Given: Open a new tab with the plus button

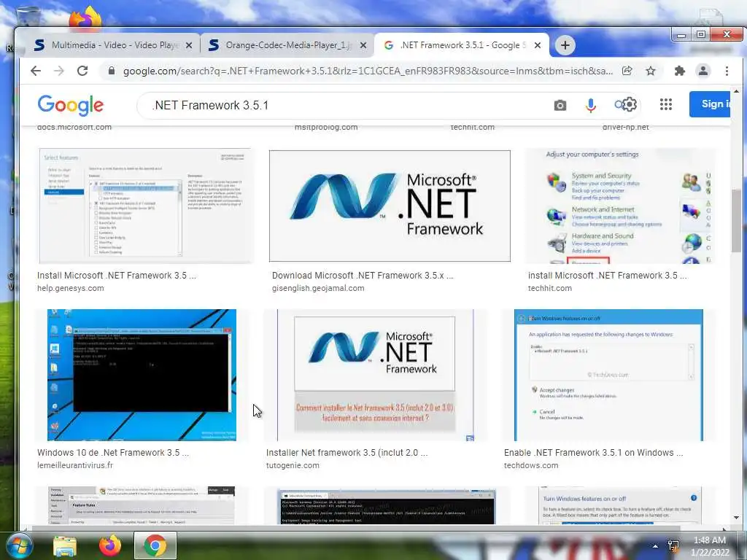Looking at the screenshot, I should pos(565,45).
